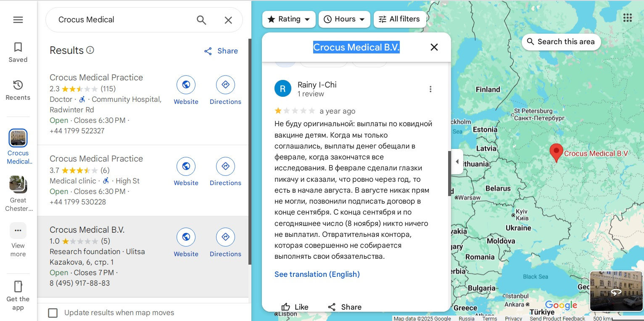Enable Update results when map moves
Viewport: 644px width, 321px height.
(53, 313)
